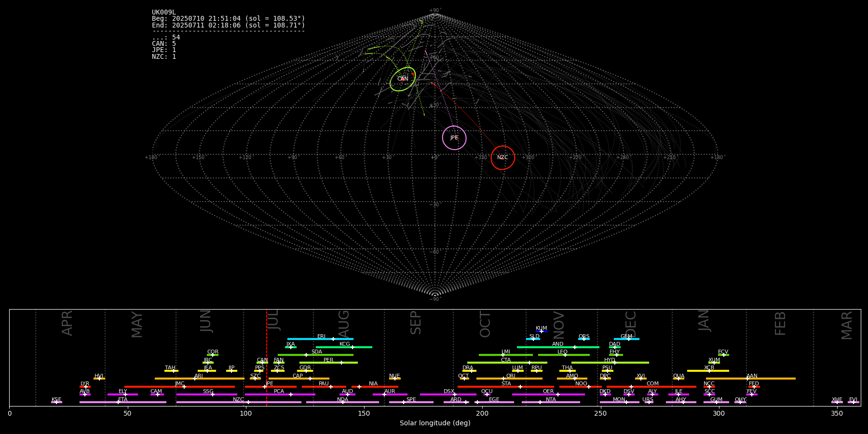
Task: Click the PER shower bar in the timeline
Action: point(328,363)
